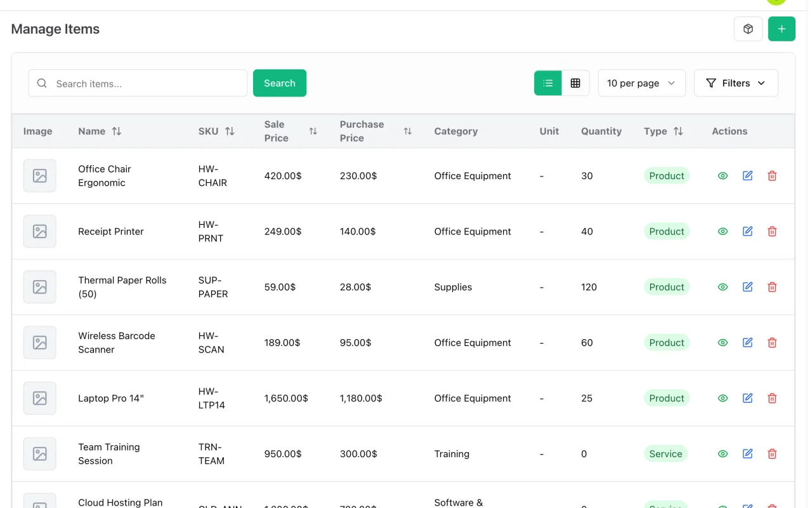
Task: View Thermal Paper Rolls via eye icon
Action: click(723, 287)
